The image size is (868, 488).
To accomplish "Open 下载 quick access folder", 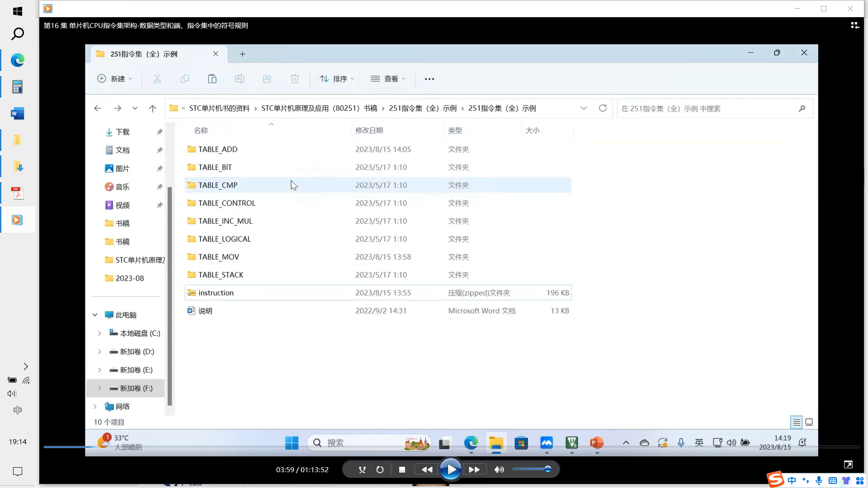I will [123, 132].
